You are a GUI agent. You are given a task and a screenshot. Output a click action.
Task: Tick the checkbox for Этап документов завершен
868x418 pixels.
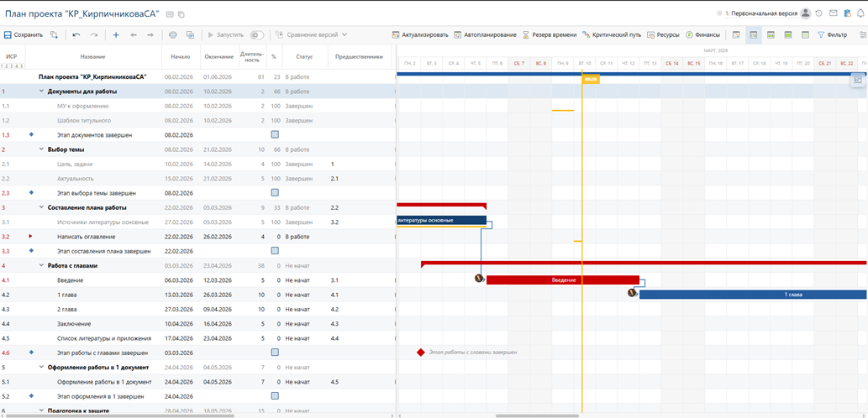(x=274, y=134)
